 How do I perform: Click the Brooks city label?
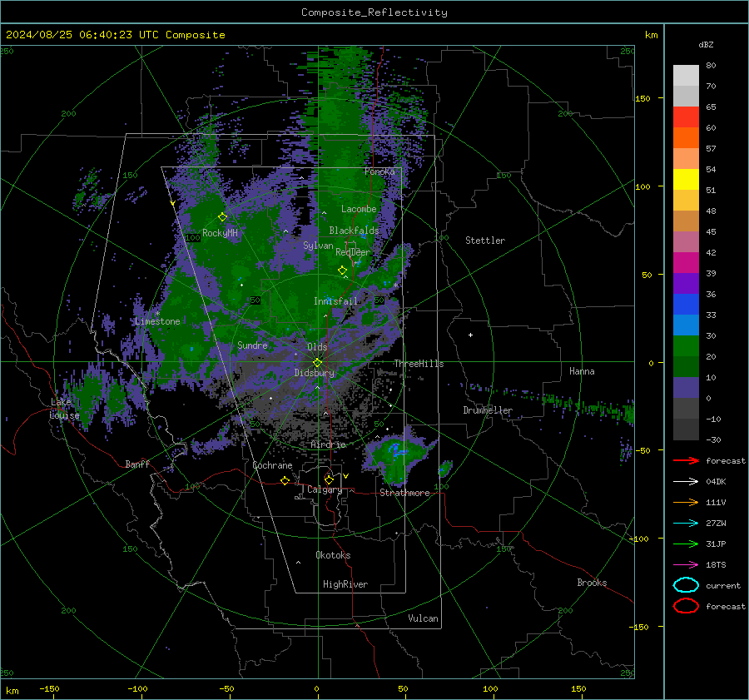(x=592, y=583)
